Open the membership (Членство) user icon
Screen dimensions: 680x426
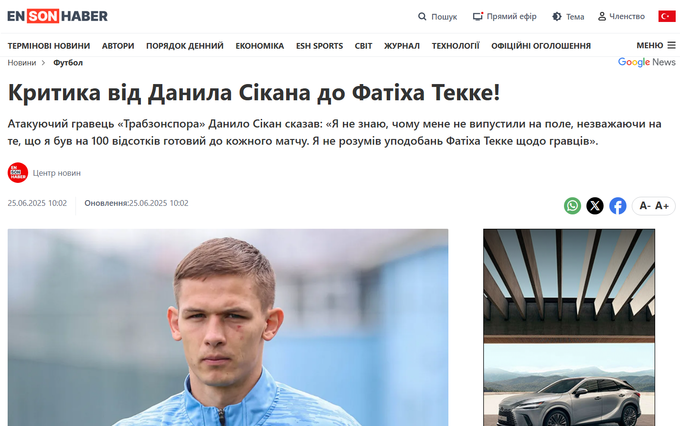602,16
